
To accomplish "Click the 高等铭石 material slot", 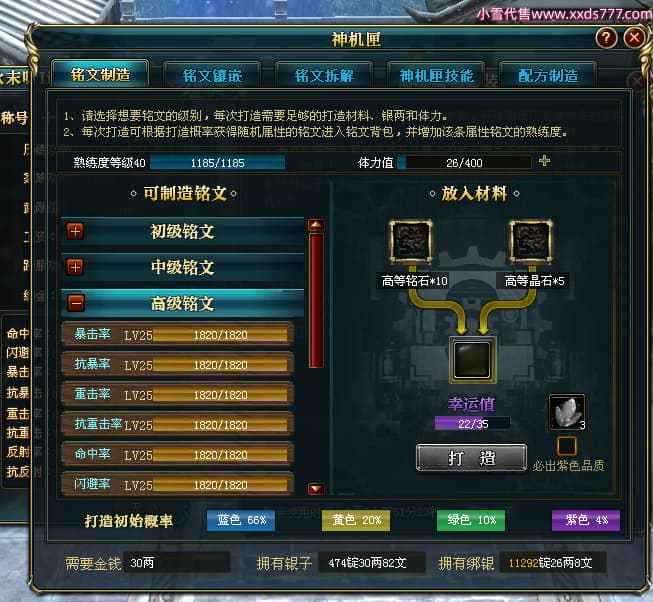I will [x=411, y=241].
